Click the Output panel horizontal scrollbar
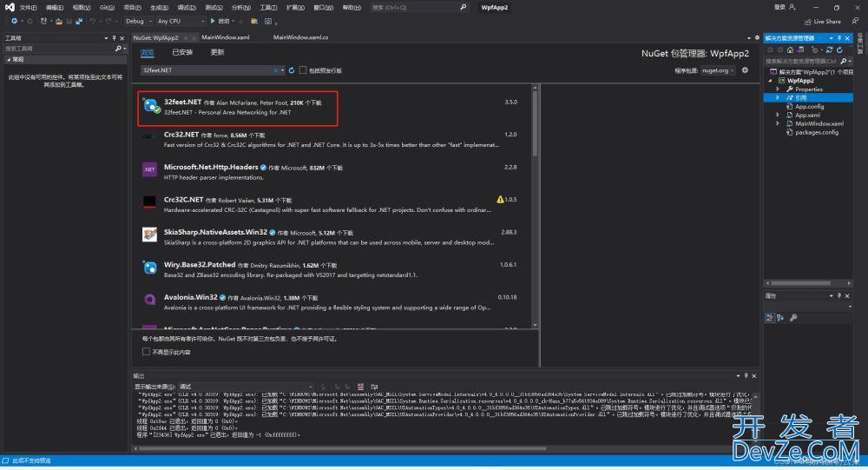Viewport: 868px width, 470px height. [343, 448]
